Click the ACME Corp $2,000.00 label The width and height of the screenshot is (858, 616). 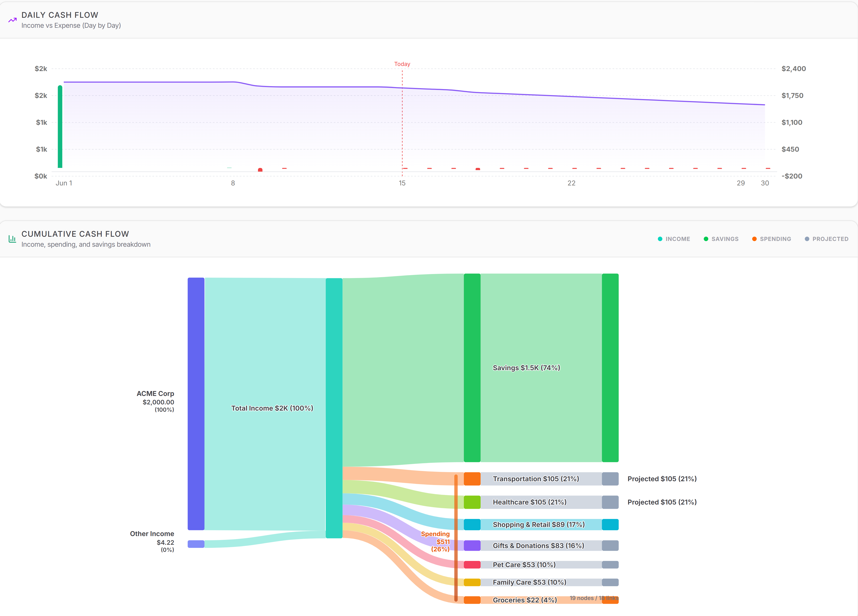point(155,401)
